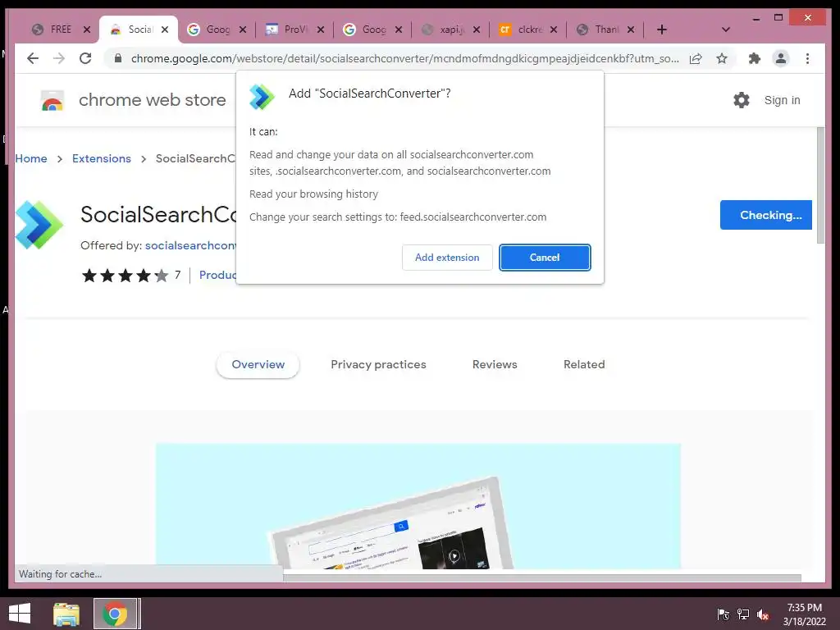Click the muted volume tray icon
The height and width of the screenshot is (630, 840).
[763, 614]
